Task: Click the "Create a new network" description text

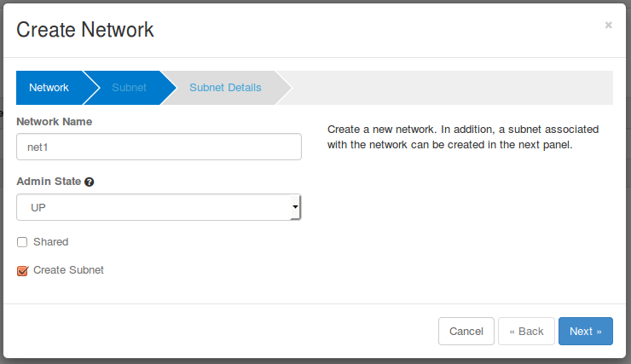Action: coord(462,137)
